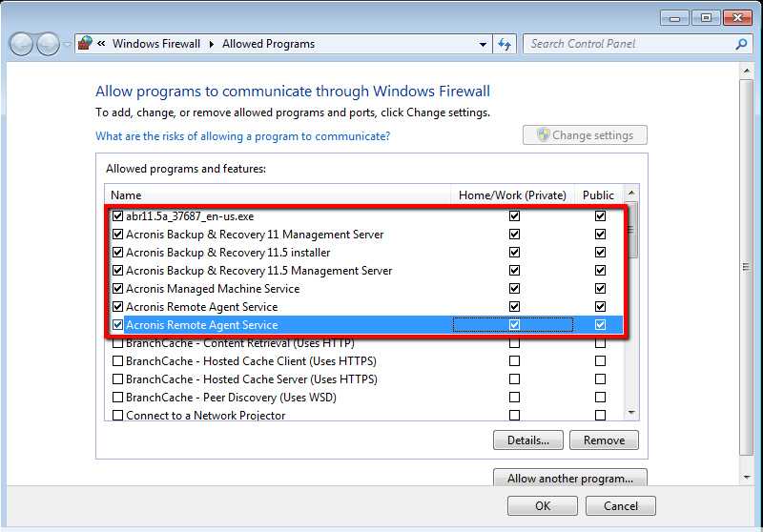Image resolution: width=763 pixels, height=532 pixels.
Task: Click the Change settings button
Action: point(585,135)
